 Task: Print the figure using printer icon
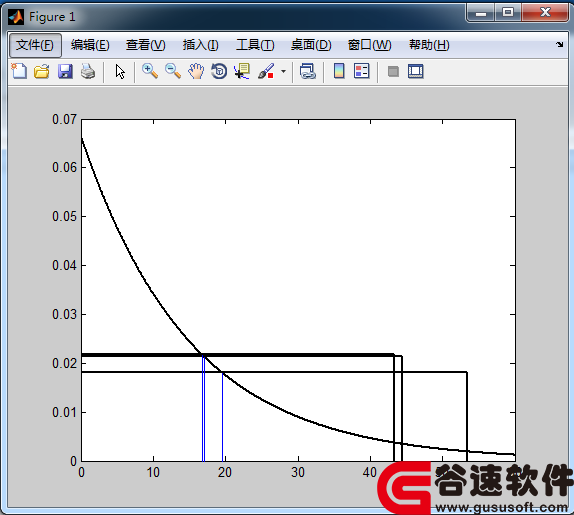click(88, 71)
